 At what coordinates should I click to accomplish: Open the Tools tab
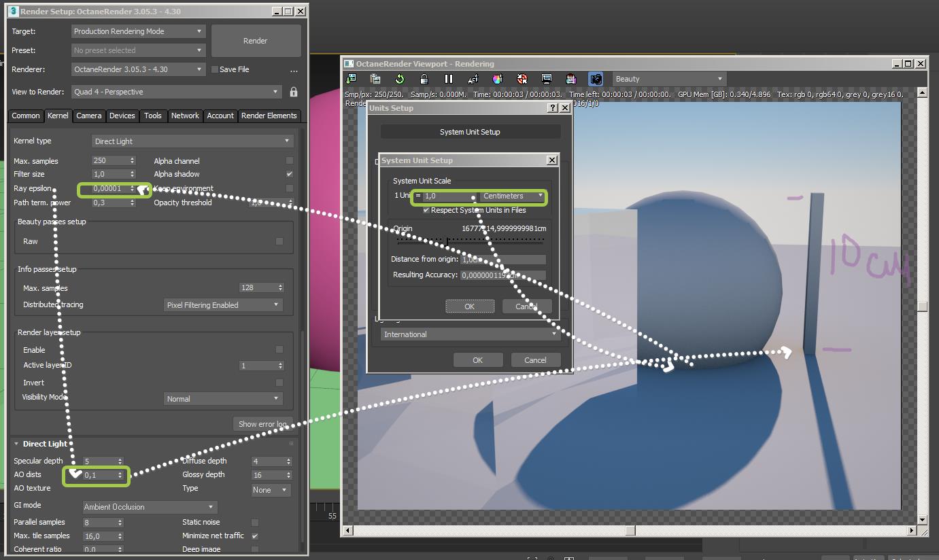(x=153, y=116)
